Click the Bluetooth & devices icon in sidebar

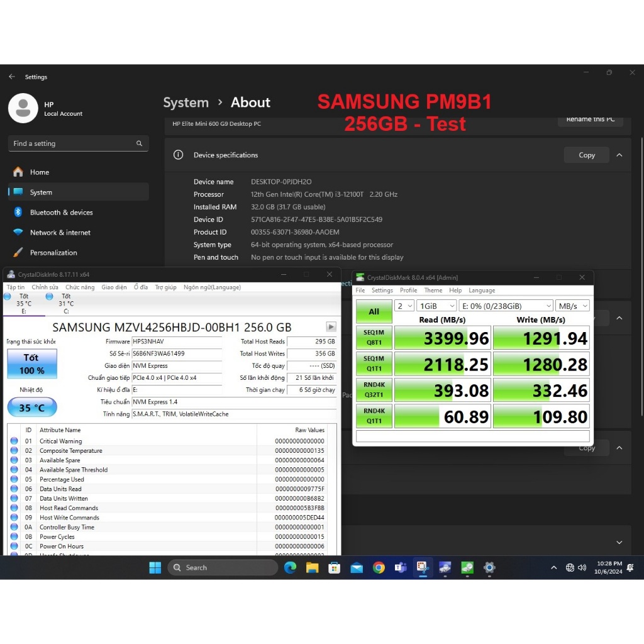point(18,213)
